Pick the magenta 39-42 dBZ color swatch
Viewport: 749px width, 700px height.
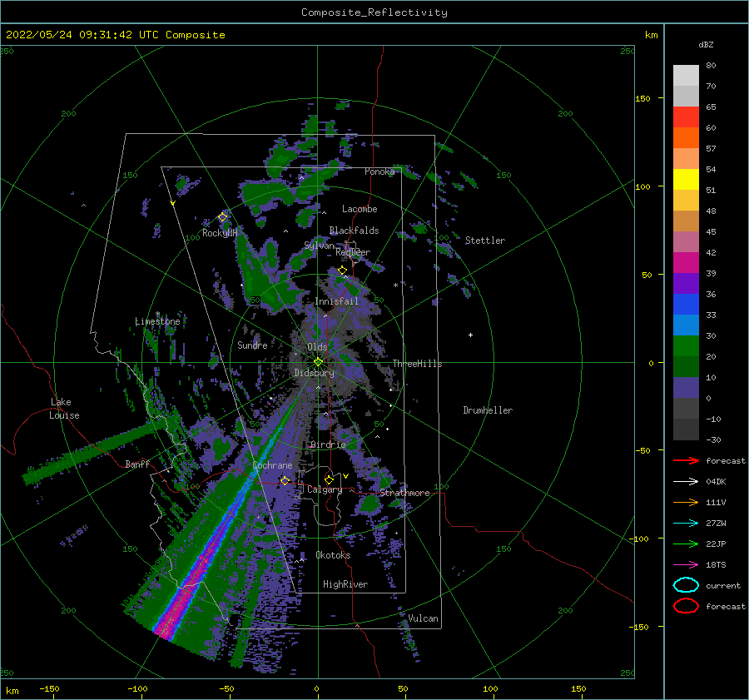(x=686, y=262)
